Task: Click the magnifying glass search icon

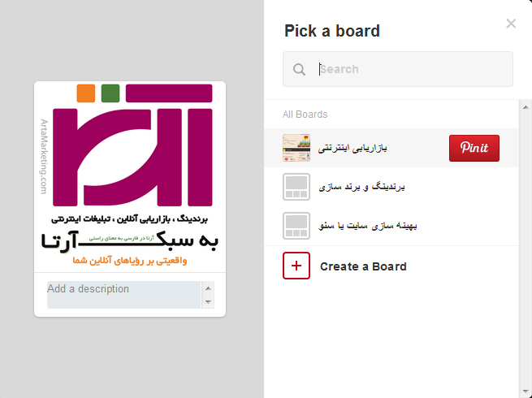Action: [x=300, y=70]
